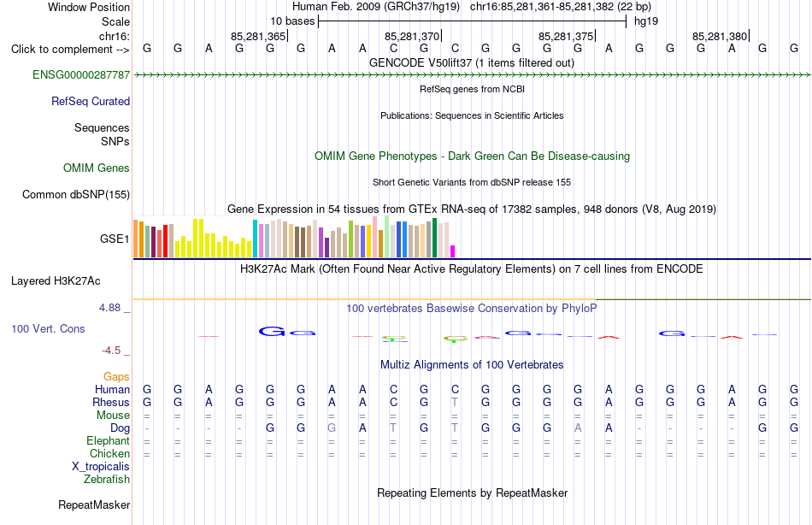Click the Zebrafish species row label
This screenshot has width=812, height=525.
point(107,479)
